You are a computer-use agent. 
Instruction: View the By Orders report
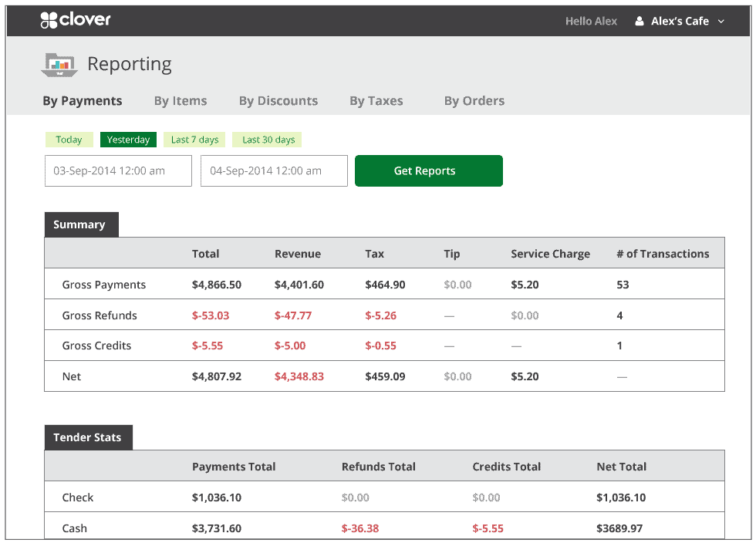[x=474, y=100]
